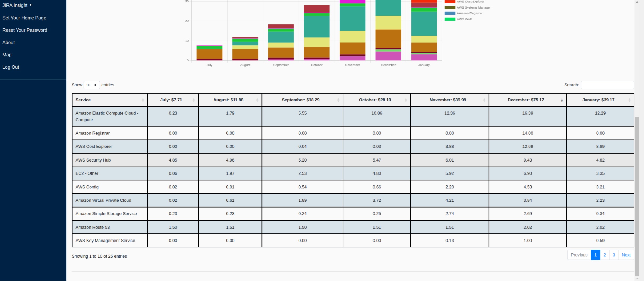
Task: Select the AWS Cost Explorer table row name
Action: 94,147
